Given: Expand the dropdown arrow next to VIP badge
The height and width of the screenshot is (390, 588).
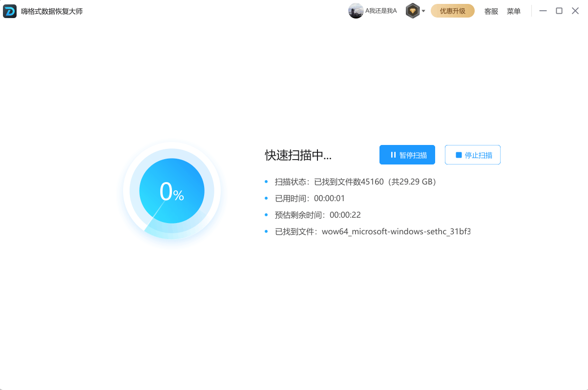Looking at the screenshot, I should (423, 10).
